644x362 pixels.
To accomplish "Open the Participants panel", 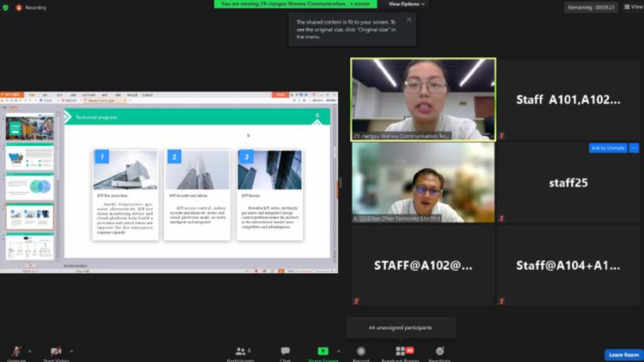I will point(240,352).
